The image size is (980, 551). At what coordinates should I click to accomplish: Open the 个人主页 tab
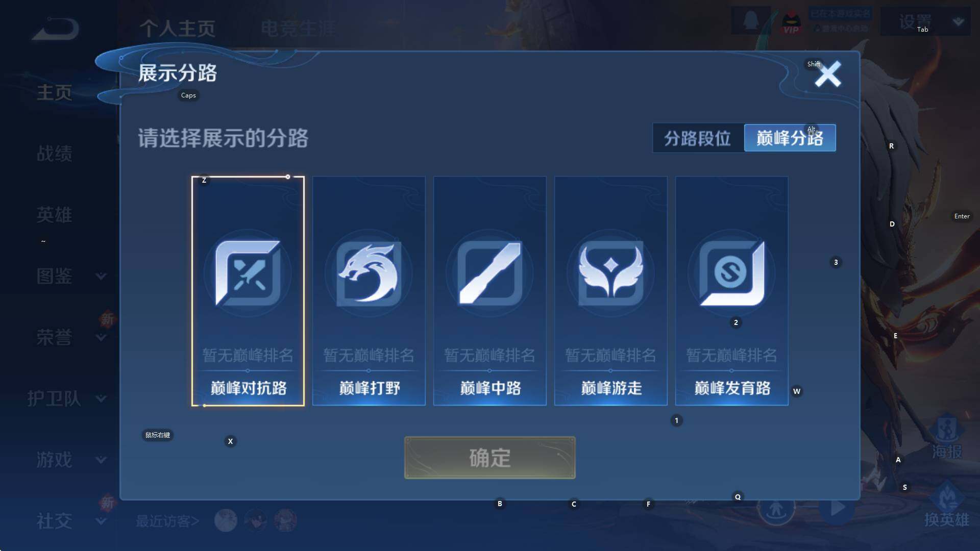pos(177,29)
